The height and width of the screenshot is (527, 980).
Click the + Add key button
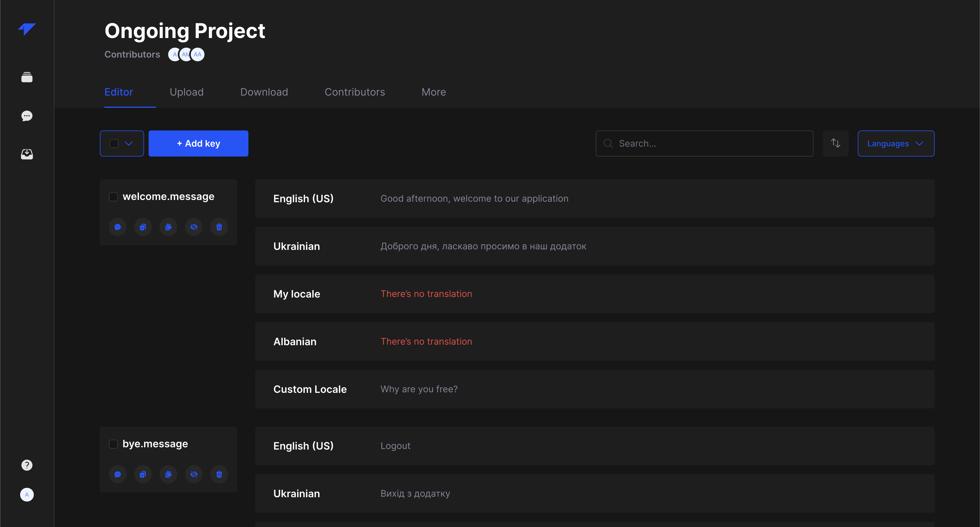click(x=198, y=144)
